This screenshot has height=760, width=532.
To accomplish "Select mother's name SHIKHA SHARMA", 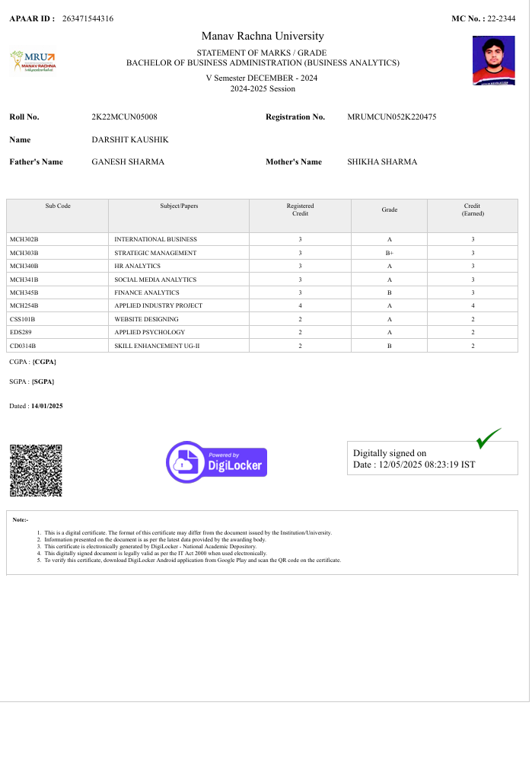I will 382,162.
